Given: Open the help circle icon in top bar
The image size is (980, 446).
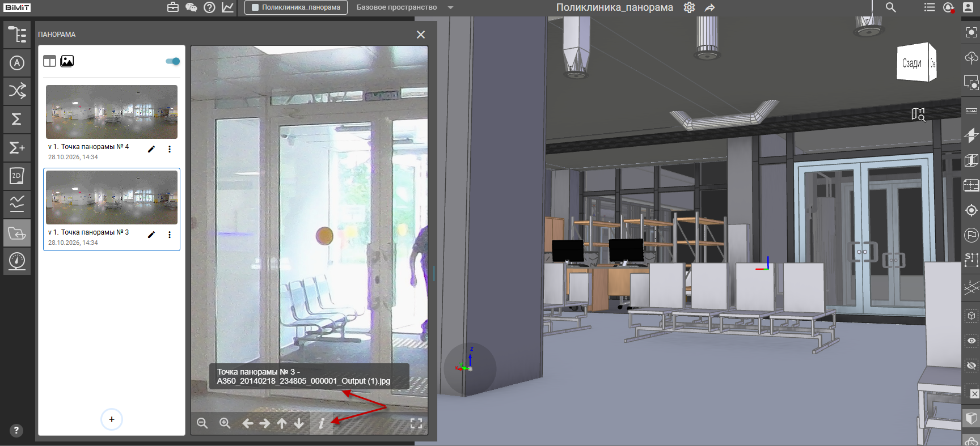Looking at the screenshot, I should (x=209, y=7).
